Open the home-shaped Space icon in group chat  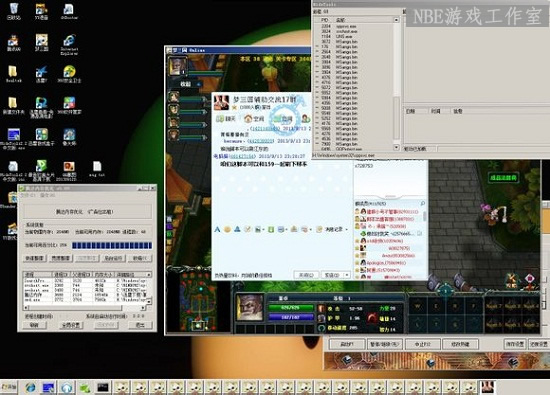pos(248,119)
